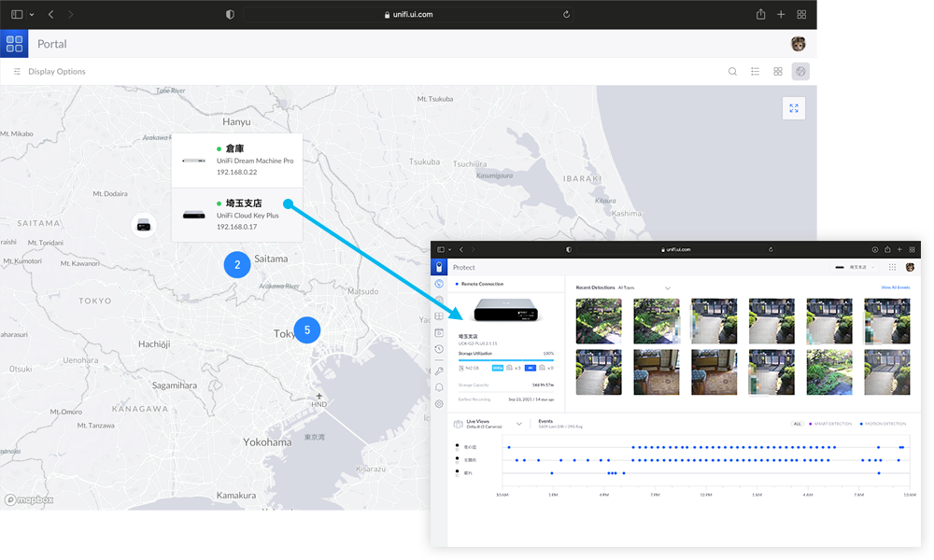Click the View All Events link
Screen dimensions: 934x560
coord(896,287)
